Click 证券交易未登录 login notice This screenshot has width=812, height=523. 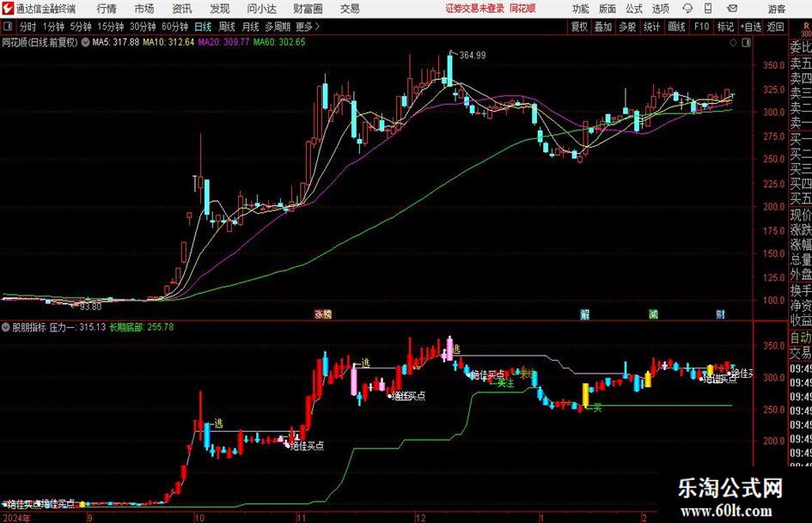pyautogui.click(x=475, y=9)
